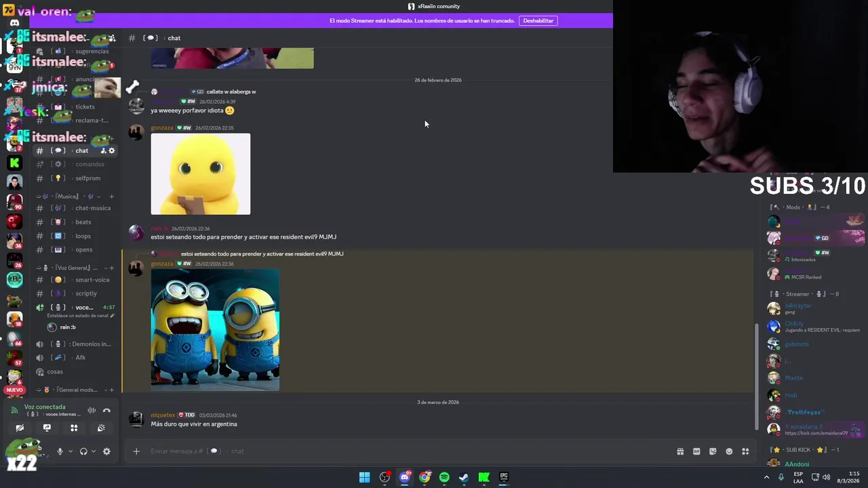Open volume control in system tray
This screenshot has width=868, height=488.
(826, 477)
